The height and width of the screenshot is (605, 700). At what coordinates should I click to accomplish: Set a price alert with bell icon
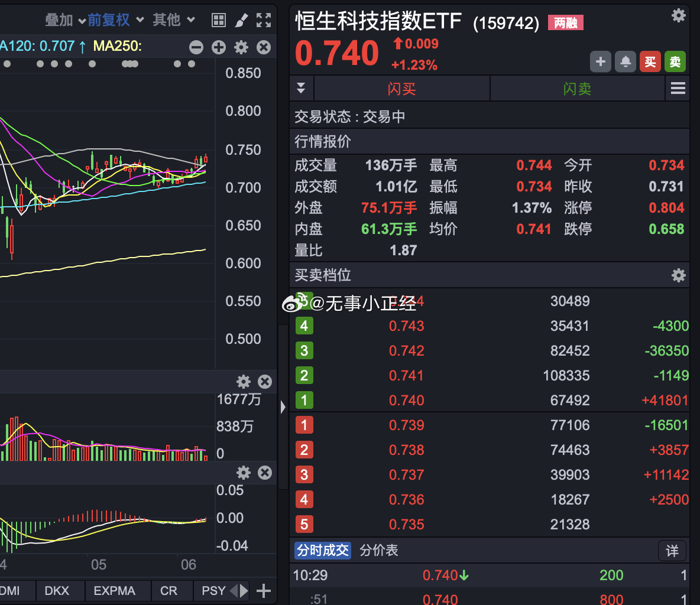[626, 61]
